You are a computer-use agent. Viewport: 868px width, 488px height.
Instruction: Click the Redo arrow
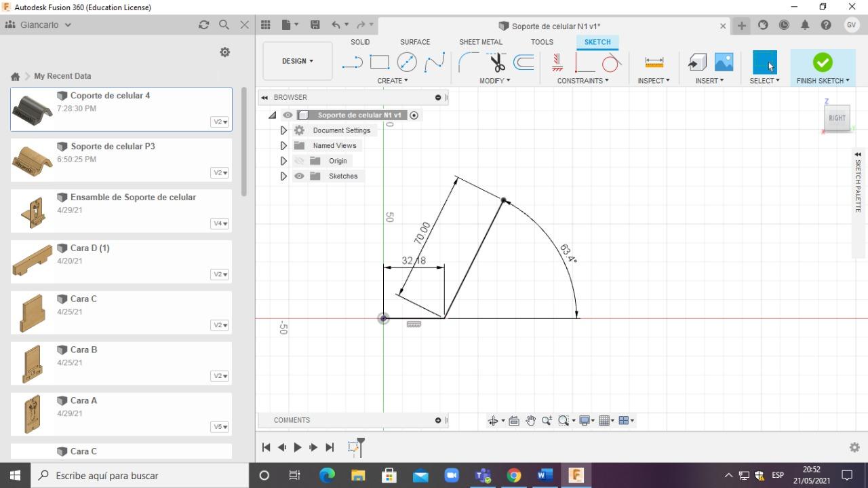[361, 25]
